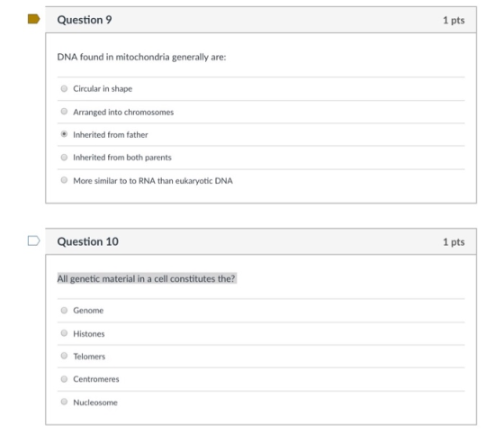Choose 'Centromeres' as the answer

pos(64,379)
